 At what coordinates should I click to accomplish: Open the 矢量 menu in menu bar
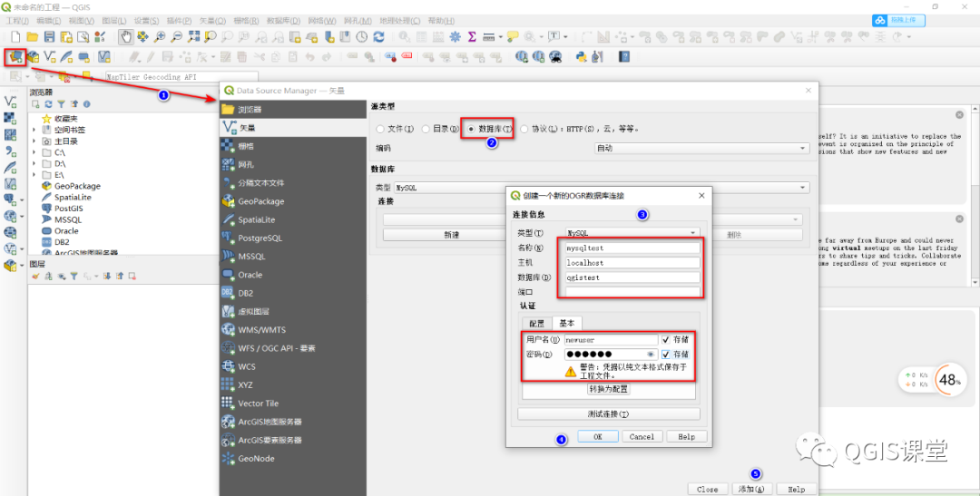[x=212, y=21]
